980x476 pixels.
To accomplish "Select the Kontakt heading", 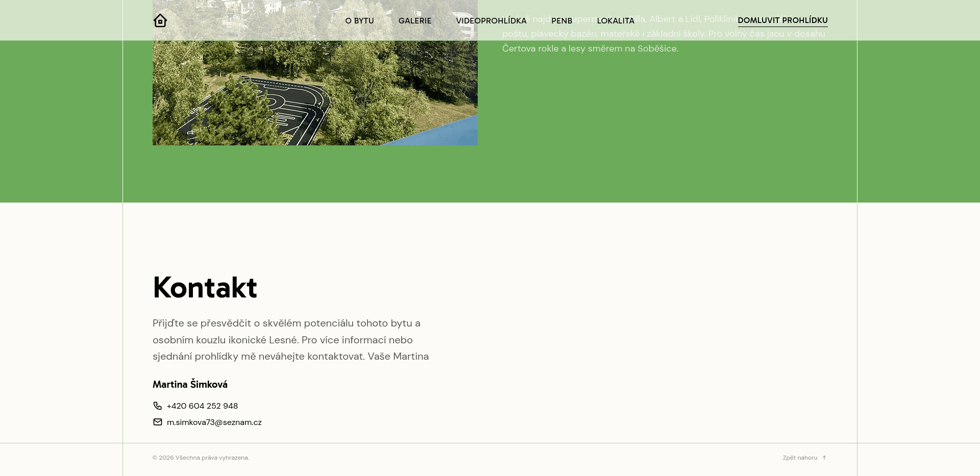I will click(205, 287).
